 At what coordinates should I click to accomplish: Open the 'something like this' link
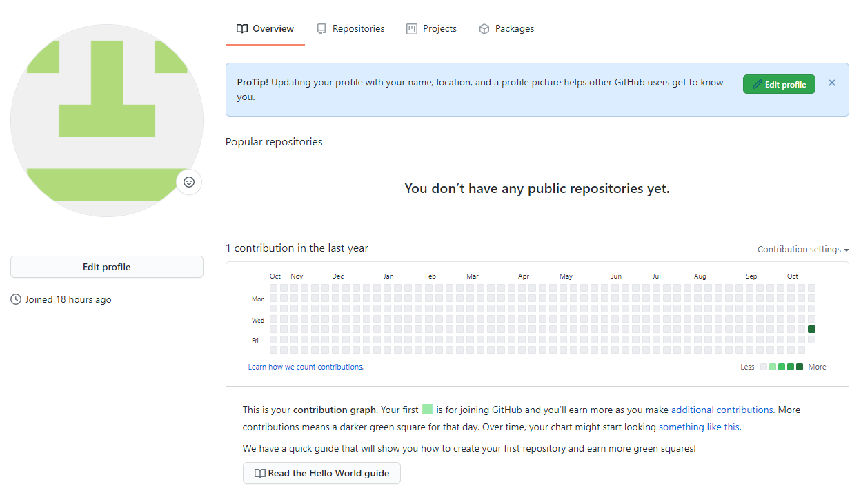[699, 427]
